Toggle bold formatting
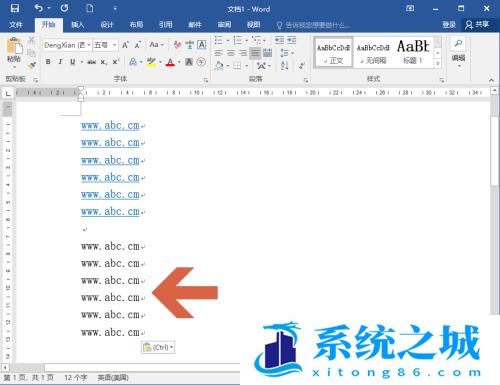The width and height of the screenshot is (500, 385). 48,62
